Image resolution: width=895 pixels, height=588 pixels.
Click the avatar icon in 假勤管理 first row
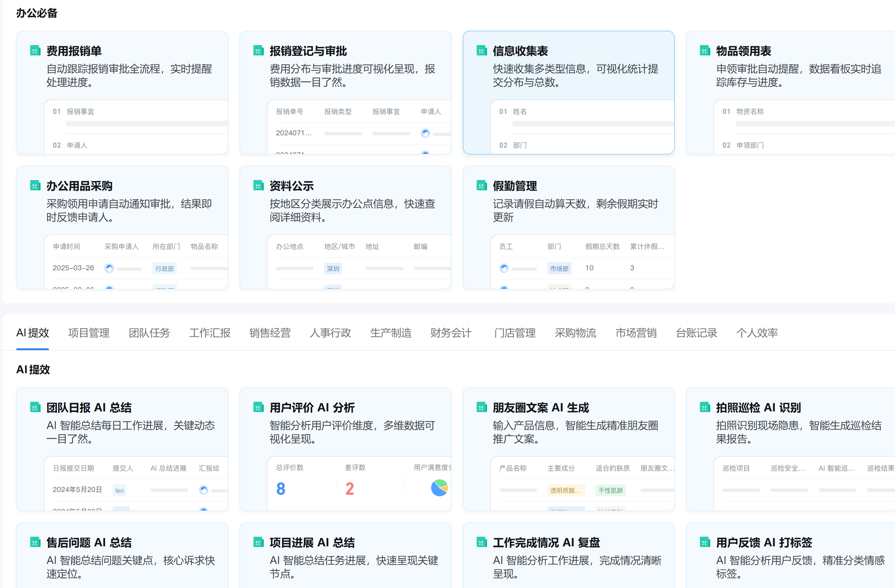pyautogui.click(x=504, y=268)
